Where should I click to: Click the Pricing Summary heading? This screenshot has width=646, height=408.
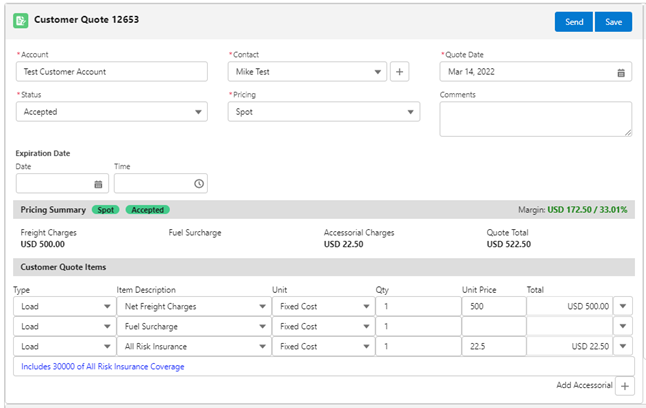(53, 210)
